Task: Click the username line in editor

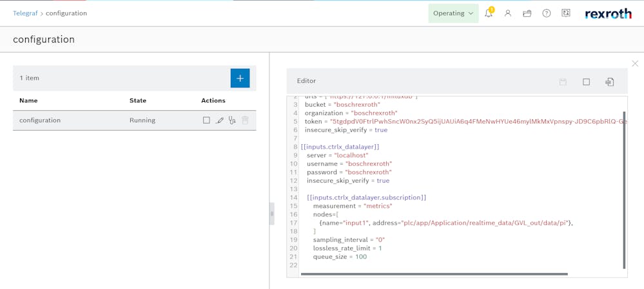Action: 349,163
